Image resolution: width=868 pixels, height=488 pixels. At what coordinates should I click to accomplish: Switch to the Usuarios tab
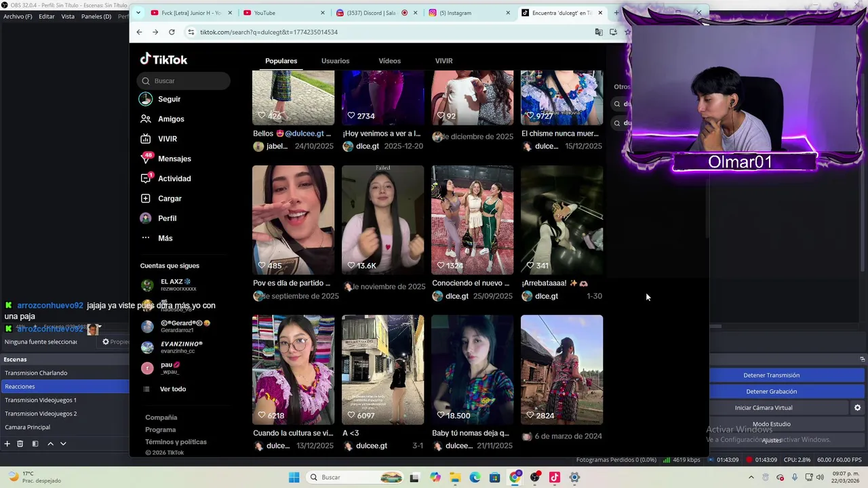335,61
